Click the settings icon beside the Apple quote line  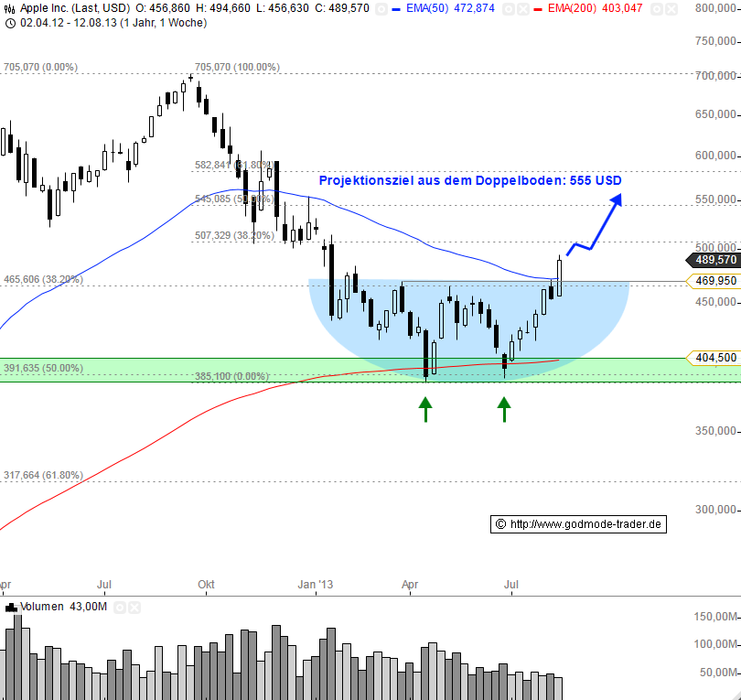coord(381,8)
